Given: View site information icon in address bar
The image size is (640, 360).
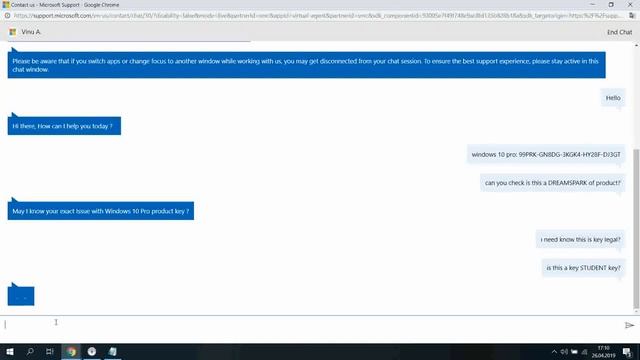Looking at the screenshot, I should (x=7, y=16).
